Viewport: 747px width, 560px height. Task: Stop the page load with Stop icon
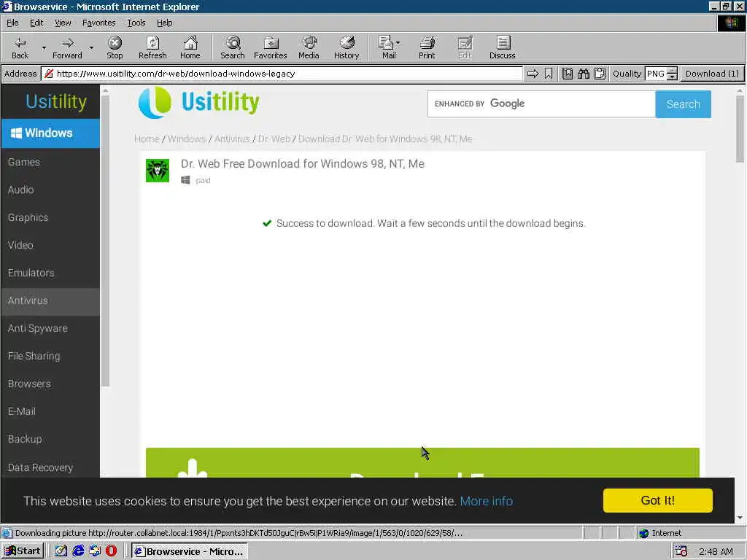point(115,47)
